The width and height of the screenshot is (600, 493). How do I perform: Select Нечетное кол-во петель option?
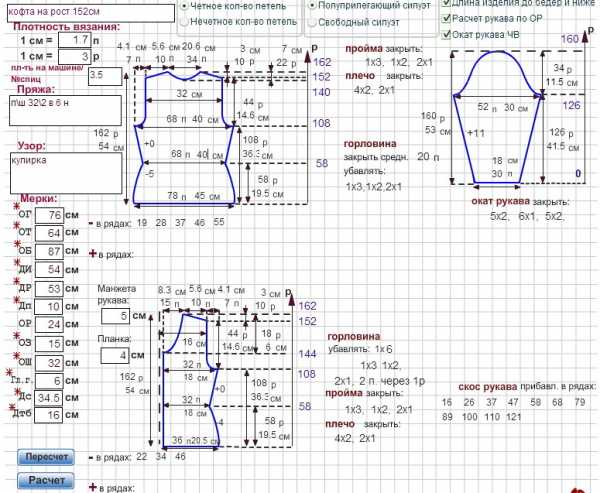[184, 21]
